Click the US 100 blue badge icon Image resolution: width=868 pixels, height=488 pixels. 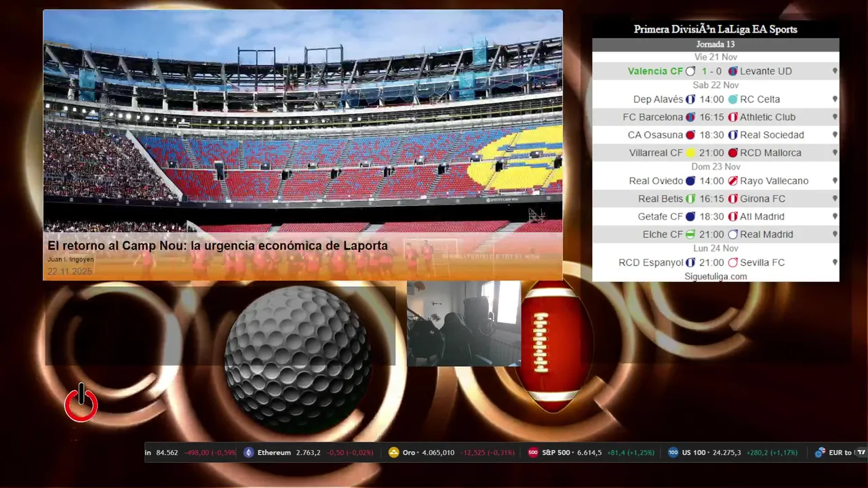pyautogui.click(x=673, y=453)
